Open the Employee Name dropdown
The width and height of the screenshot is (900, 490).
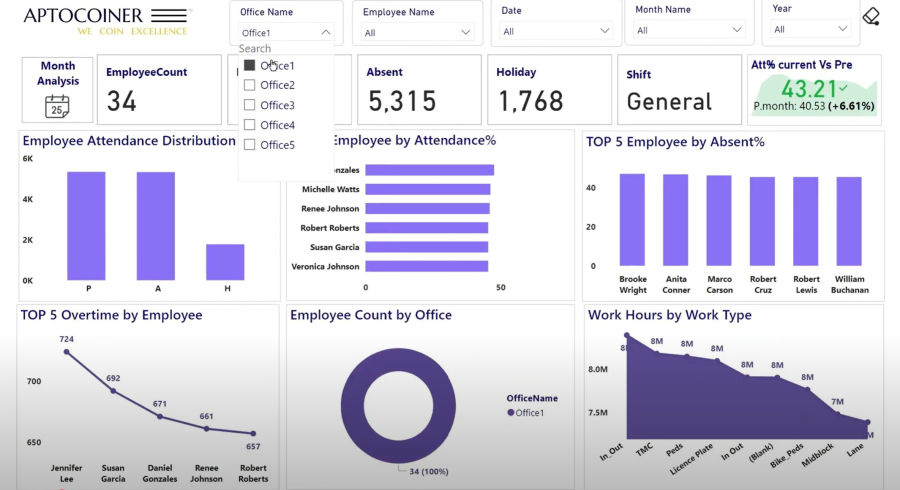point(465,32)
